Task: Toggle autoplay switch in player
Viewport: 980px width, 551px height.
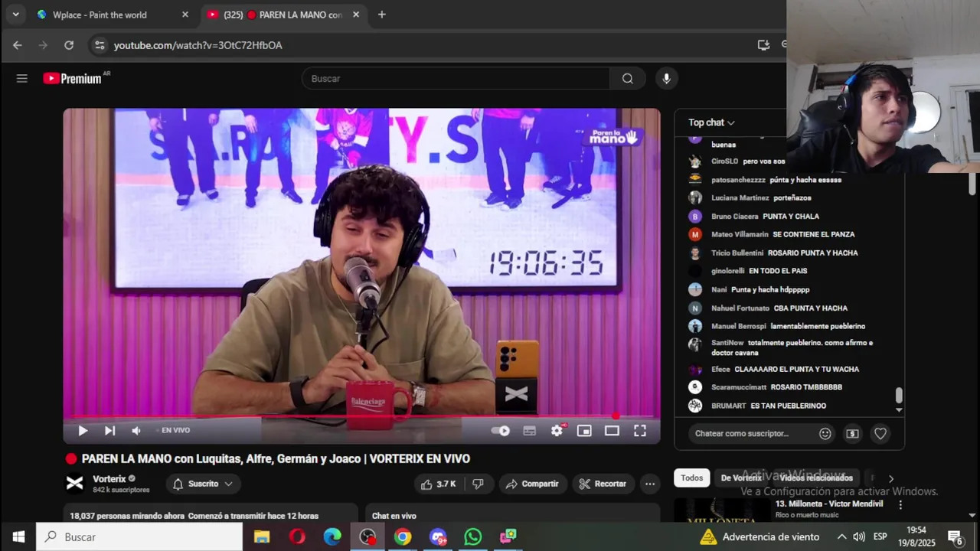Action: coord(501,431)
